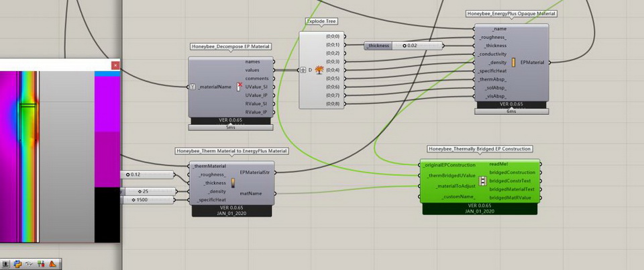
Task: Click the 0.12 number slider
Action: pos(147,175)
